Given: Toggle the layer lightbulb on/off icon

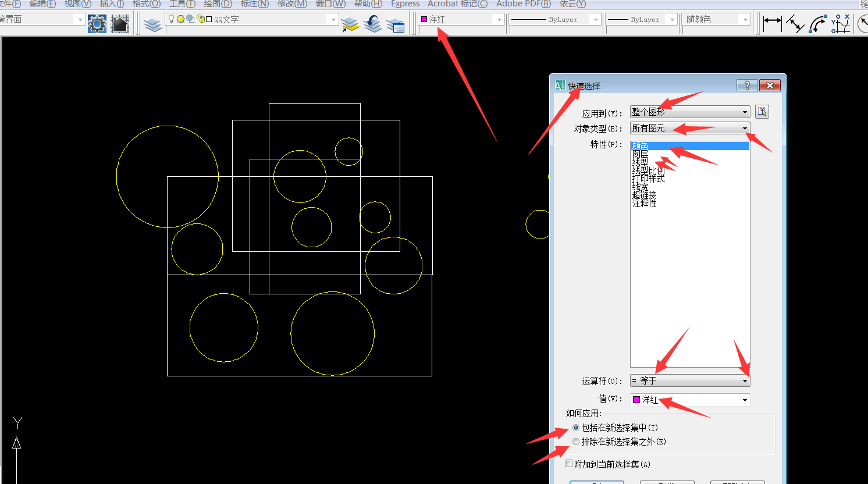Looking at the screenshot, I should tap(171, 19).
